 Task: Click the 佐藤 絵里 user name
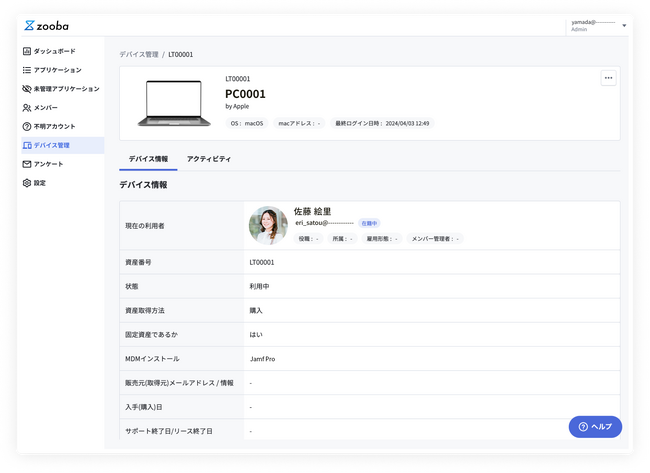[312, 212]
